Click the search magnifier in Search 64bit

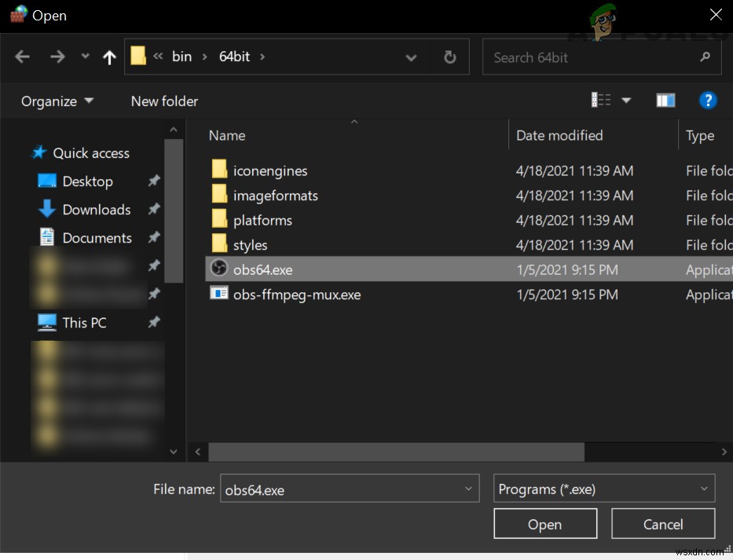coord(705,57)
